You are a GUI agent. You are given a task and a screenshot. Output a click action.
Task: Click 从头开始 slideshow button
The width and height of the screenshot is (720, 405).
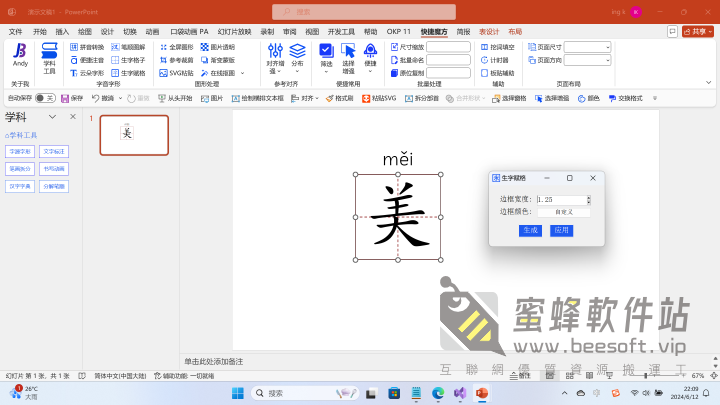175,98
